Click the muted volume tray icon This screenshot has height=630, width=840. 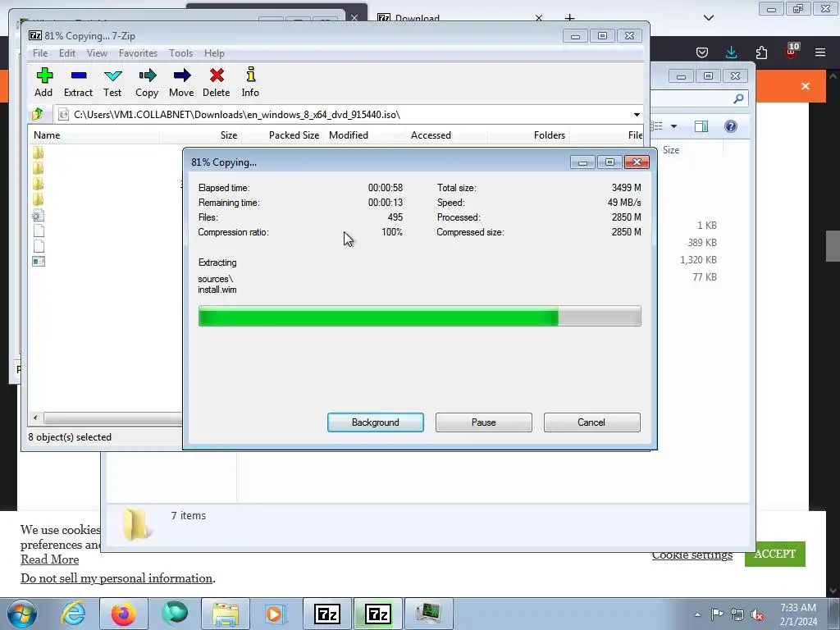click(x=757, y=614)
